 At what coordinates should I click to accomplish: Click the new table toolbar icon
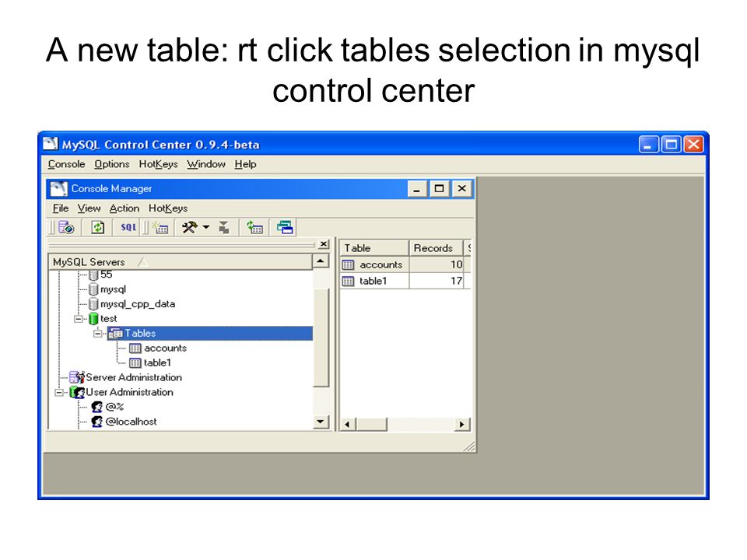point(160,228)
